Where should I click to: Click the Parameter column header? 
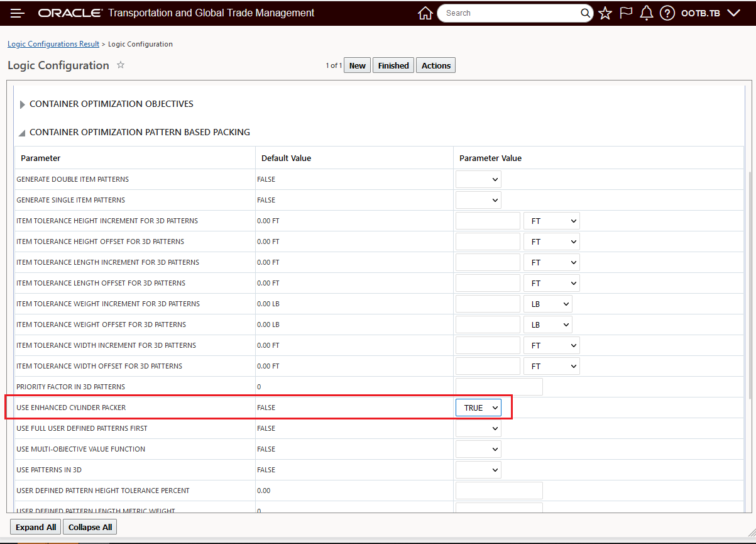[40, 158]
